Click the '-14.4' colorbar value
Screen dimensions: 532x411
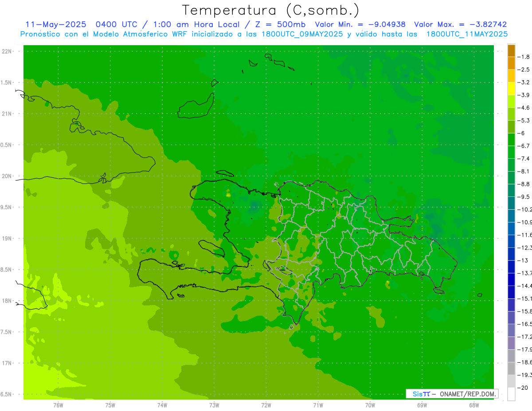[525, 286]
